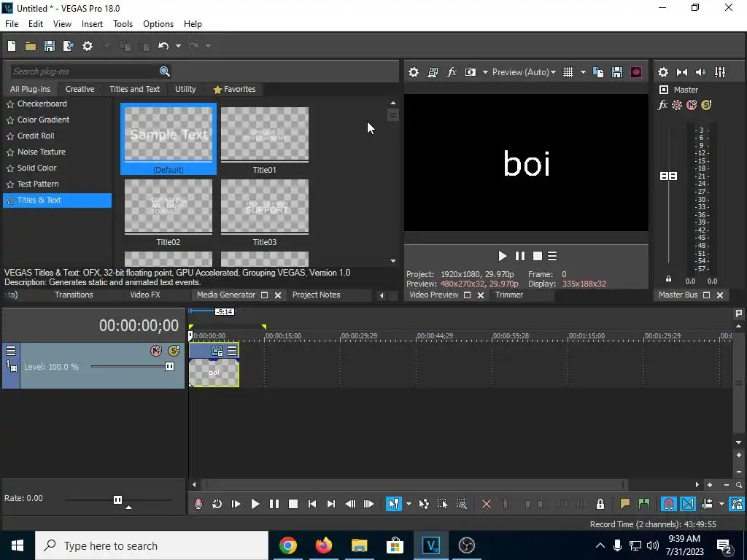
Task: Open the Insert menu
Action: [x=92, y=24]
